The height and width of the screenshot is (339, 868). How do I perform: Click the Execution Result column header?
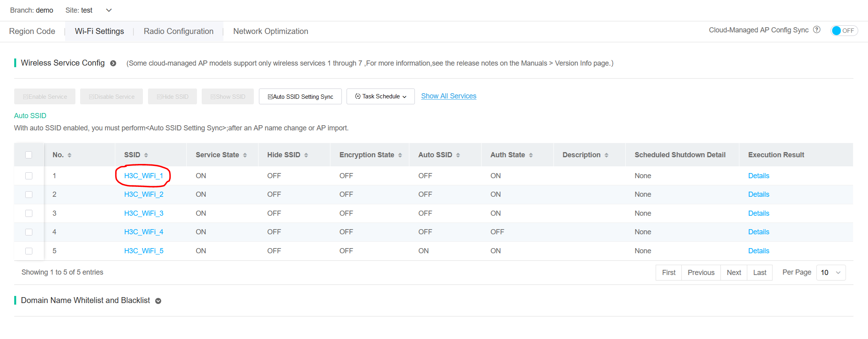point(776,155)
